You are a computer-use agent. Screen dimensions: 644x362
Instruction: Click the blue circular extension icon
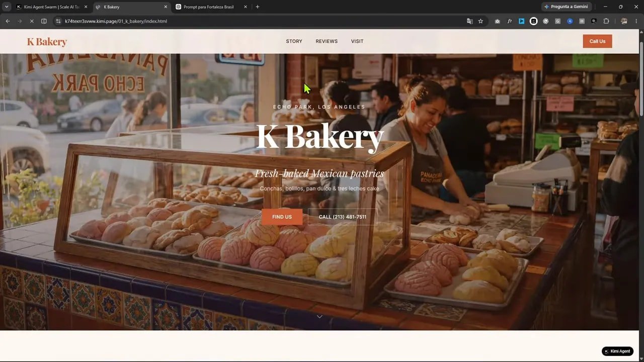(x=570, y=21)
